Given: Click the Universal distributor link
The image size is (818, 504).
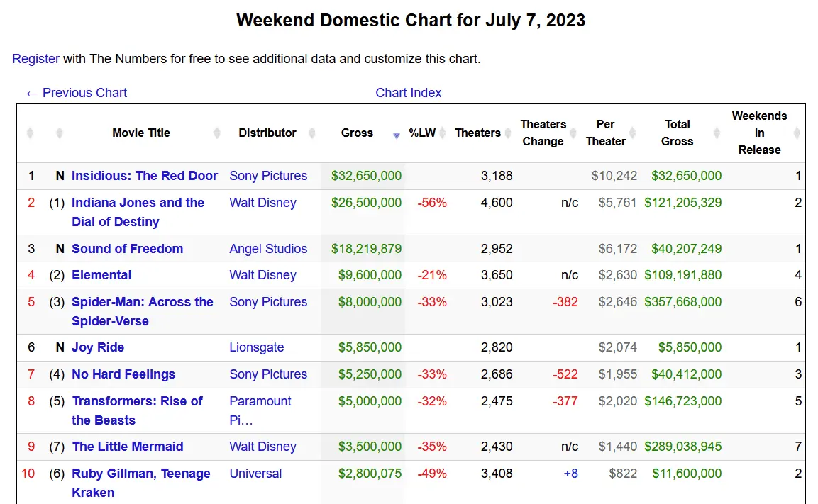Looking at the screenshot, I should [255, 474].
